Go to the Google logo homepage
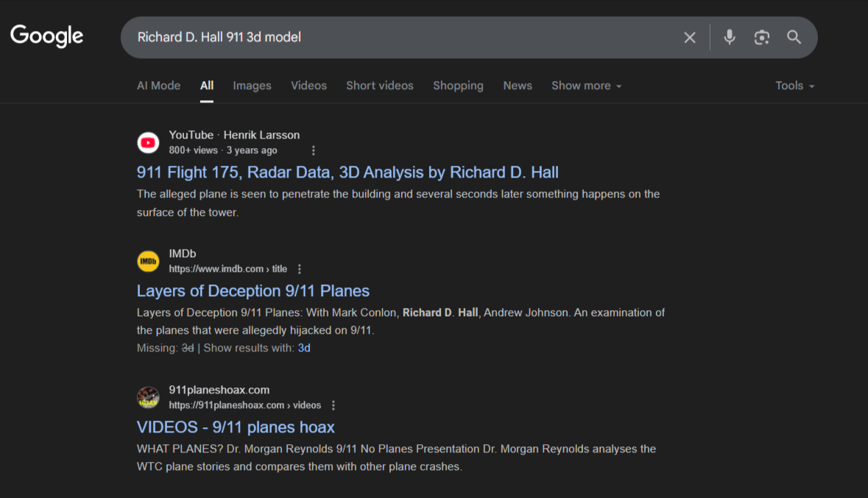868x498 pixels. pos(47,36)
